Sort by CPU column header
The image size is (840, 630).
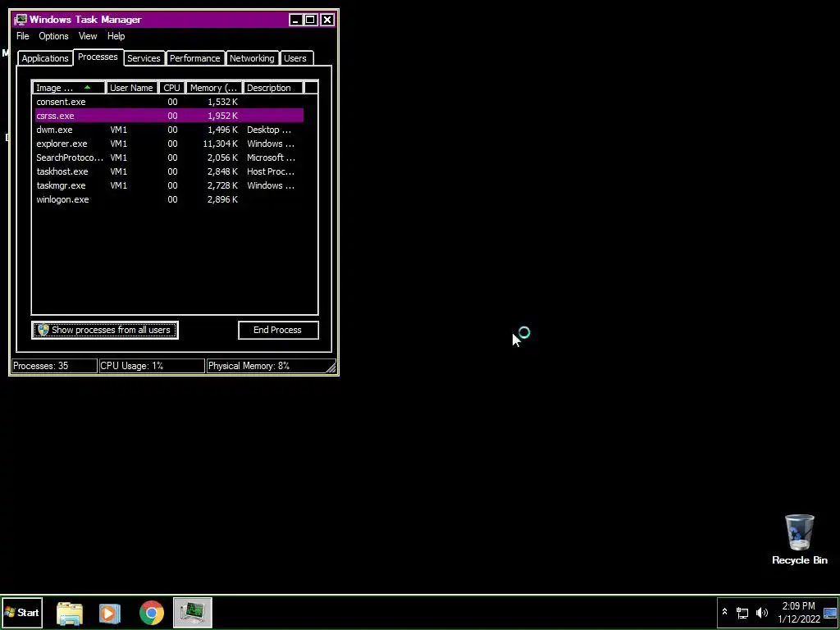point(172,88)
